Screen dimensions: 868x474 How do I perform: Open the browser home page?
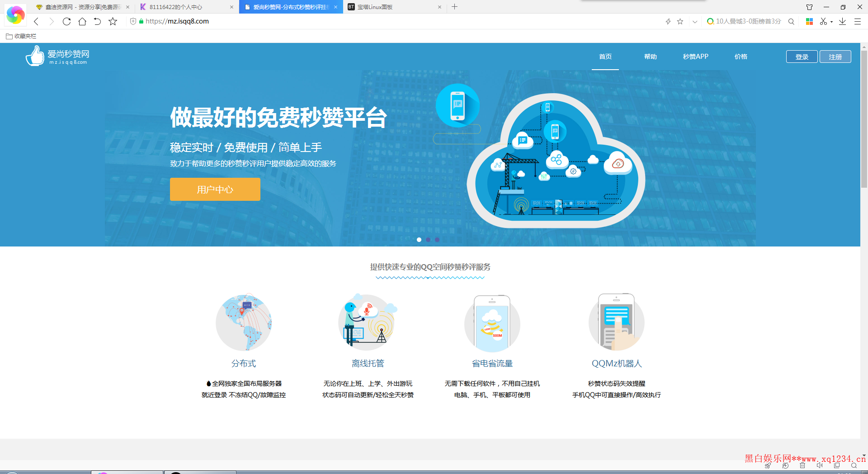pos(82,21)
